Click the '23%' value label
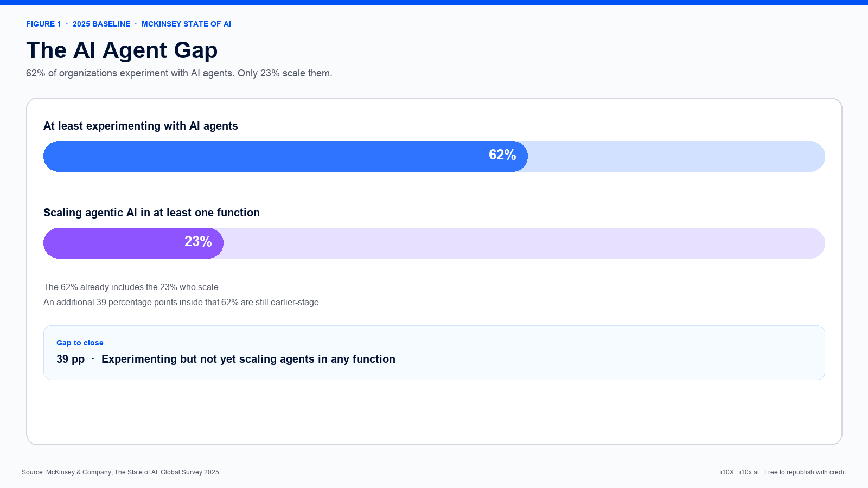The height and width of the screenshot is (488, 868). 198,242
